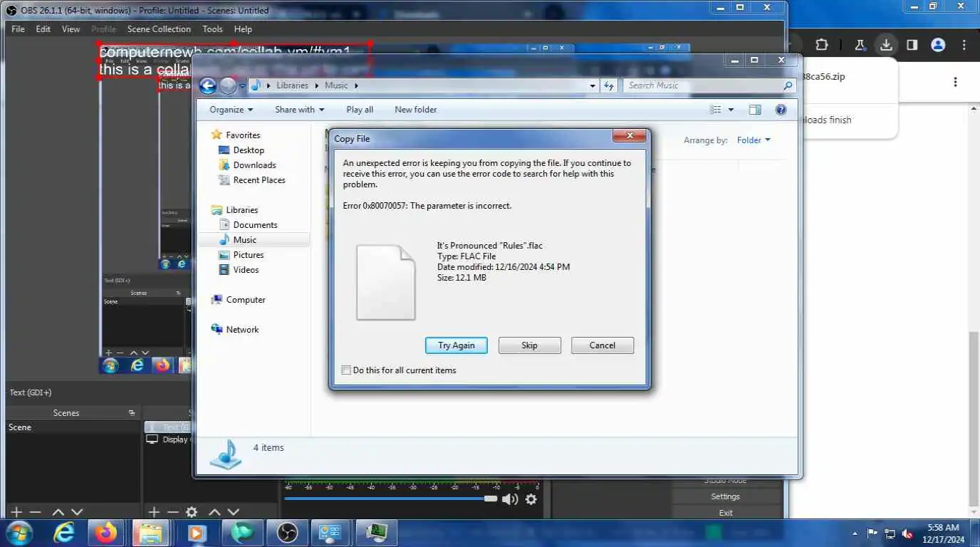Viewport: 980px width, 547px height.
Task: Add a scene with the Scenes plus icon
Action: point(16,512)
